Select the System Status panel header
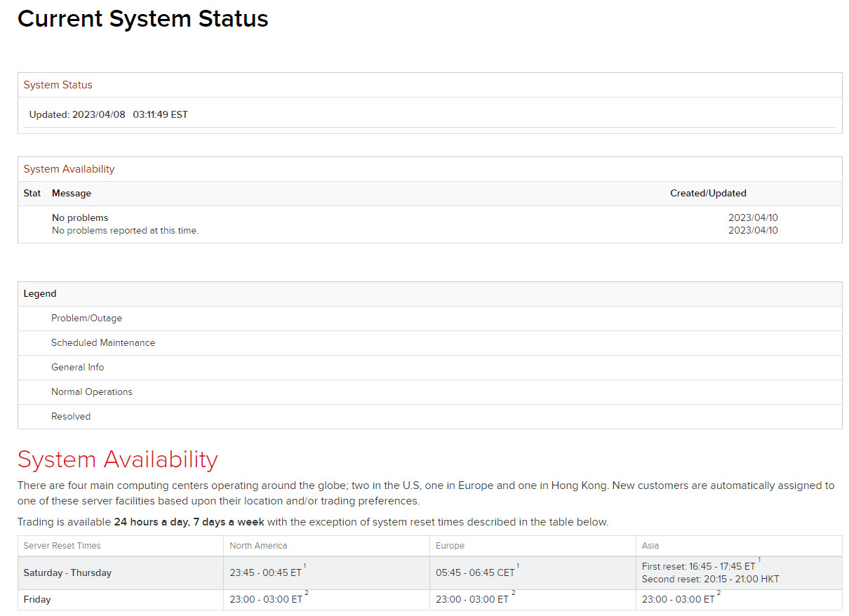849x616 pixels. click(58, 85)
